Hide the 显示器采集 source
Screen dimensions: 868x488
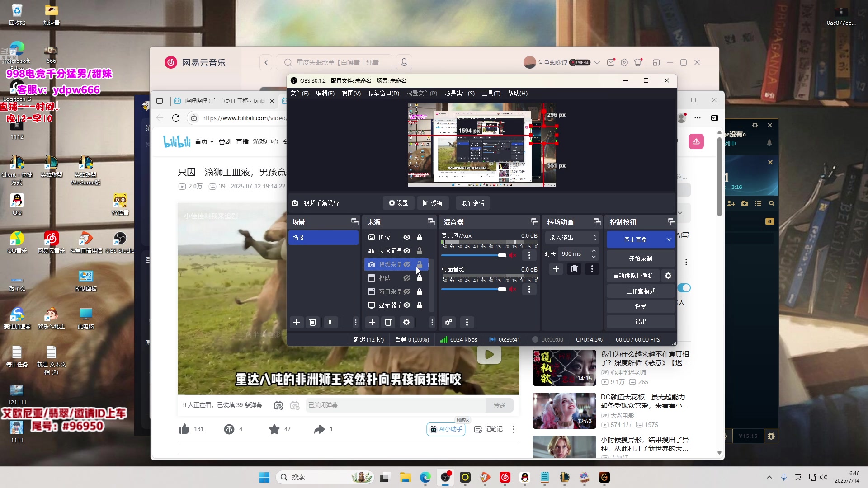point(407,305)
